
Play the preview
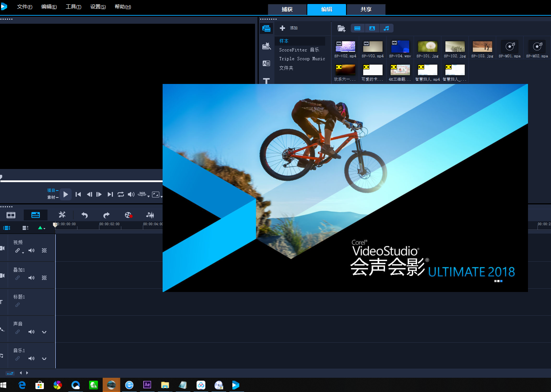(66, 194)
